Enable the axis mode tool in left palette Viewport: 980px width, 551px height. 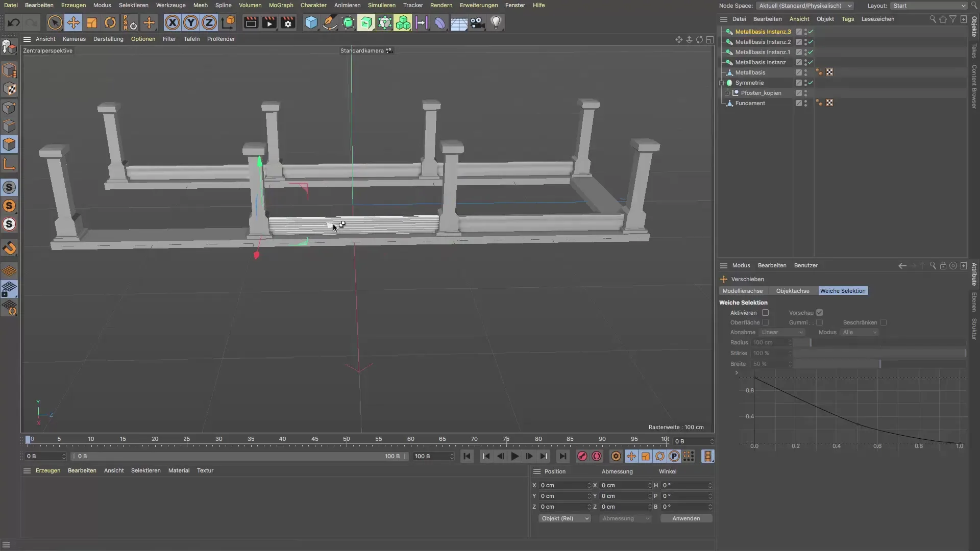[9, 164]
